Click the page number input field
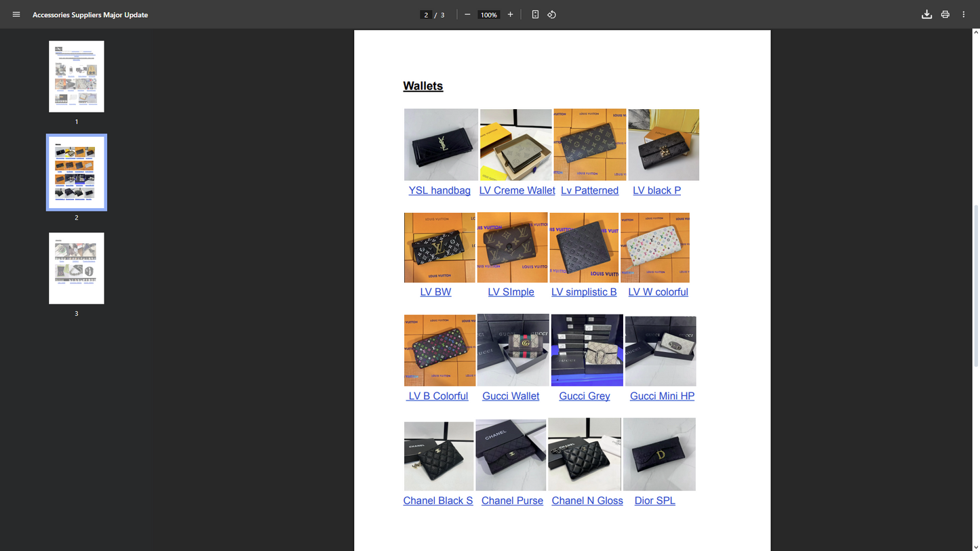The width and height of the screenshot is (980, 551). [x=426, y=15]
